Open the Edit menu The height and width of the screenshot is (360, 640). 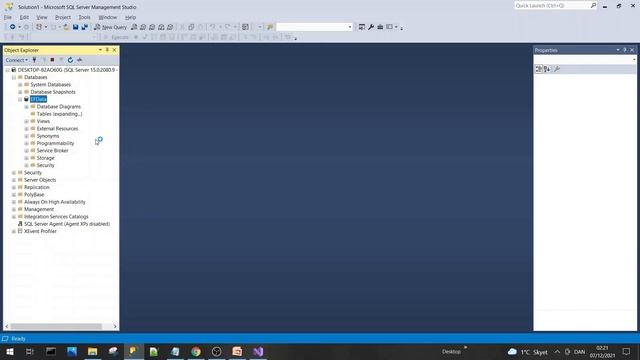click(24, 17)
